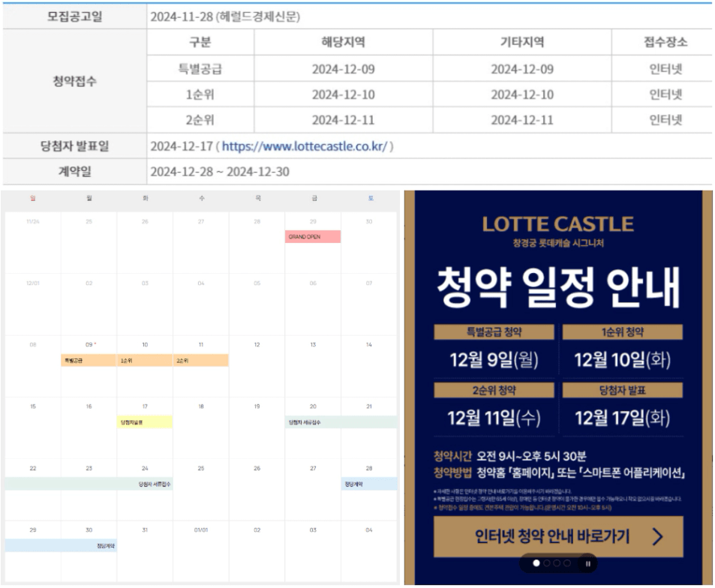Select the 2순위 event on the calendar

point(200,361)
